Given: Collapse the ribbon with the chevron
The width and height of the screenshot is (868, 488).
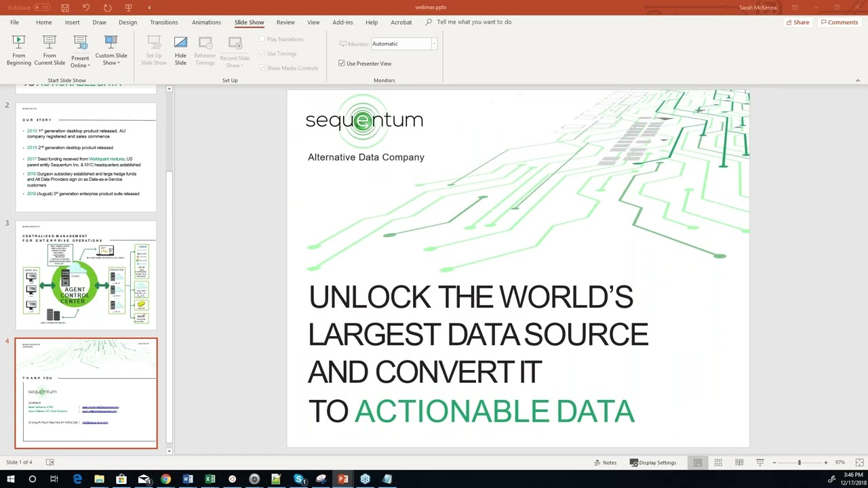Looking at the screenshot, I should (x=857, y=80).
